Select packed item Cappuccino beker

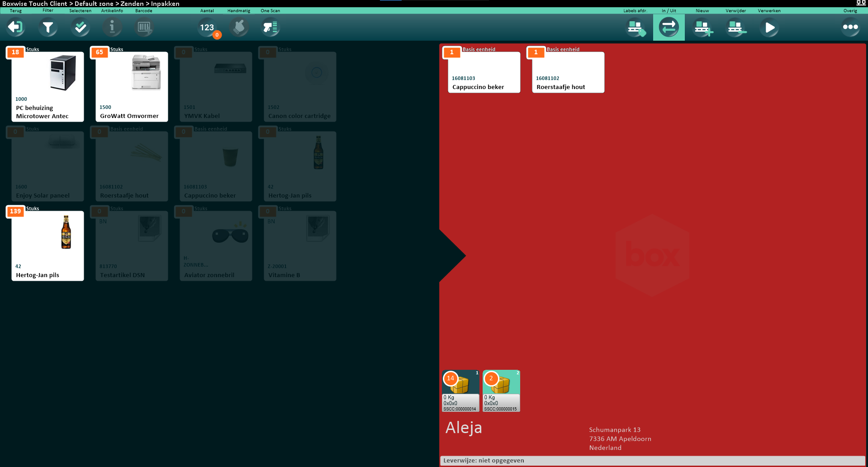tap(484, 72)
